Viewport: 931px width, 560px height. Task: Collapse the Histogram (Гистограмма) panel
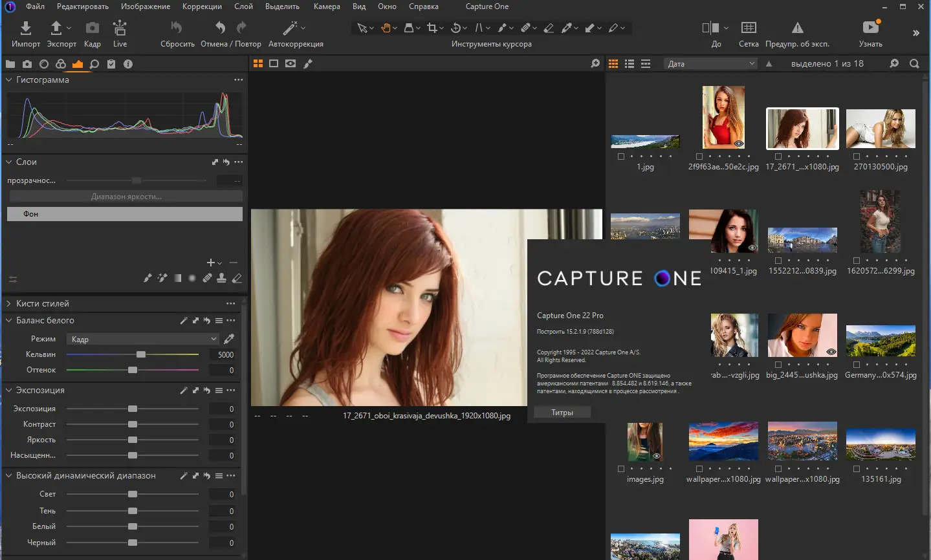pos(9,80)
